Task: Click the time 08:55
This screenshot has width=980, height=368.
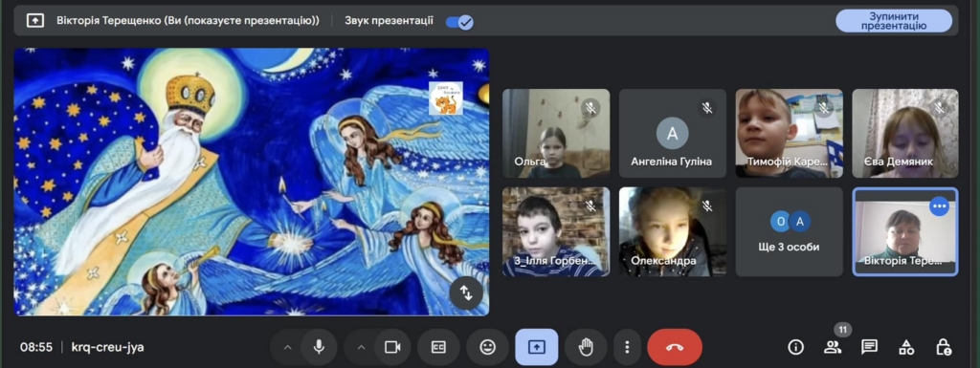Action: point(36,347)
